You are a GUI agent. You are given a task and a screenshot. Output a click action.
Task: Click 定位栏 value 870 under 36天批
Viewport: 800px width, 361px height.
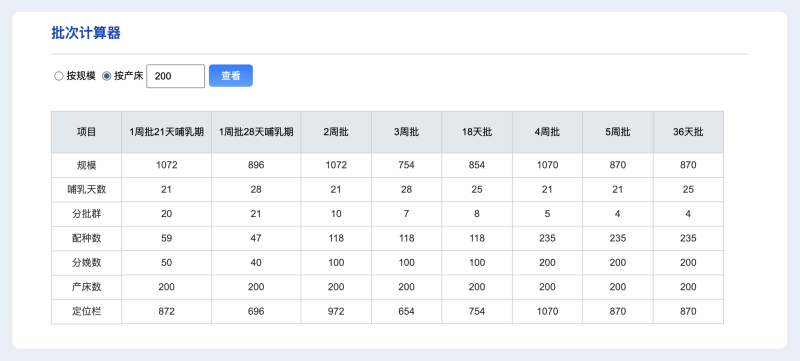[x=688, y=312]
